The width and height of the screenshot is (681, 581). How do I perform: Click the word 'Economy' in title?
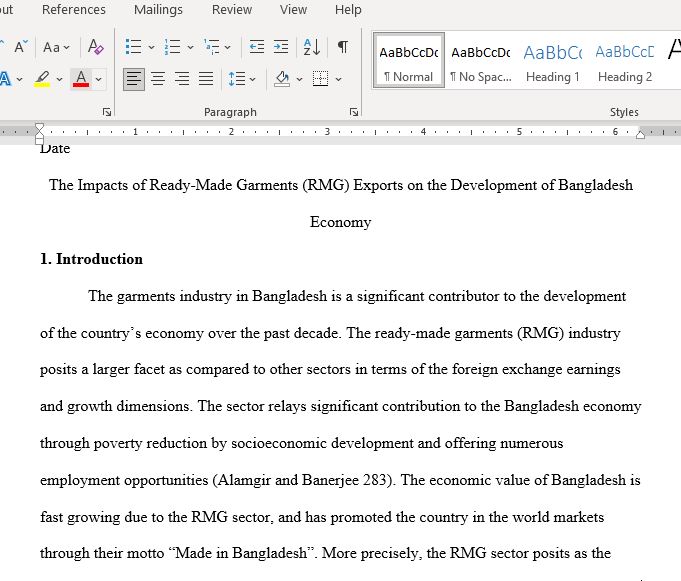340,222
